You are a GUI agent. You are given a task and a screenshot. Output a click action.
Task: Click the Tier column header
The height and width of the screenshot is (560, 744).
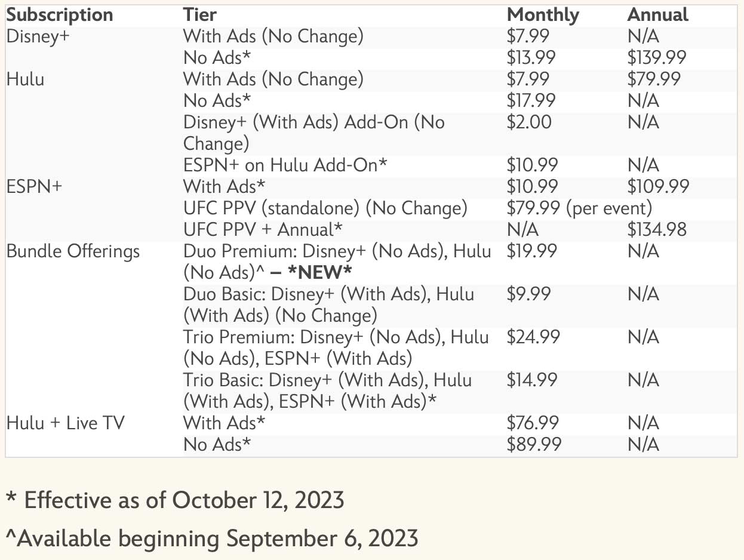(200, 15)
